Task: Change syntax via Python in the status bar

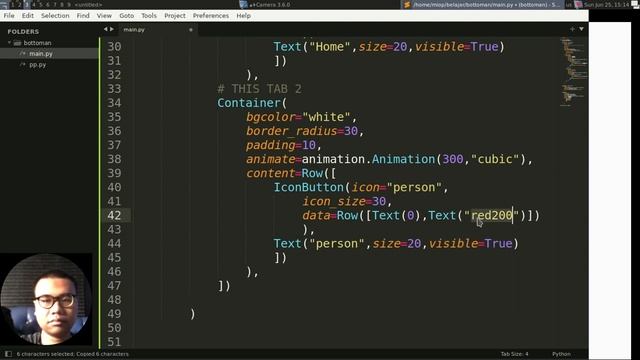Action: tap(562, 354)
